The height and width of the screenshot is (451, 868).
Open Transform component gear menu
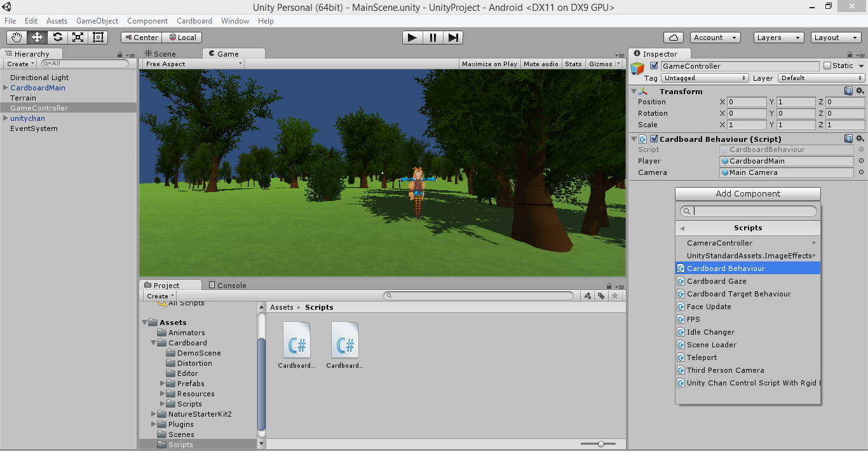point(860,92)
